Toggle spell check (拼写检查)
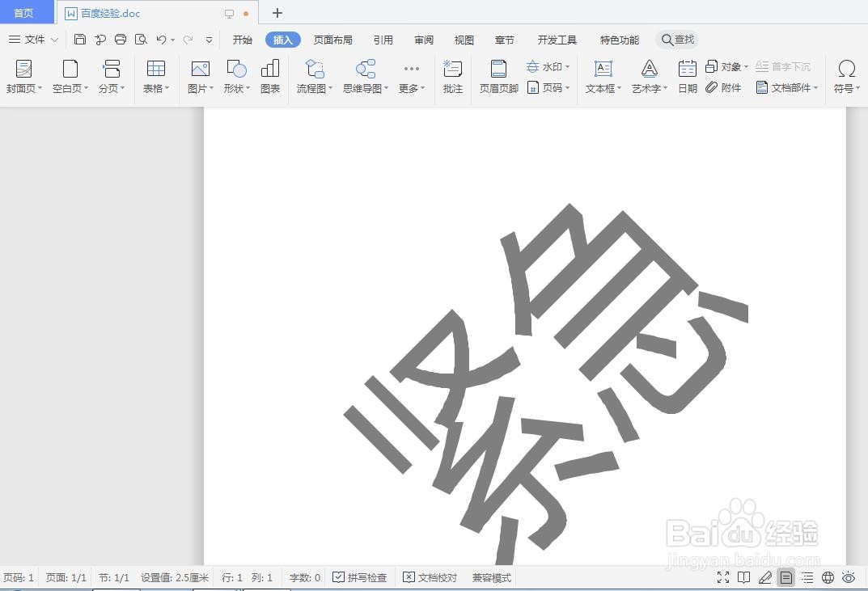The width and height of the screenshot is (868, 591). (x=360, y=578)
